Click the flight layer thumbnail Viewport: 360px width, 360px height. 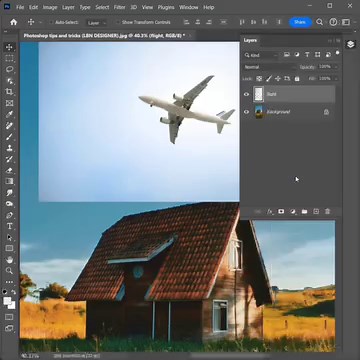(x=259, y=94)
